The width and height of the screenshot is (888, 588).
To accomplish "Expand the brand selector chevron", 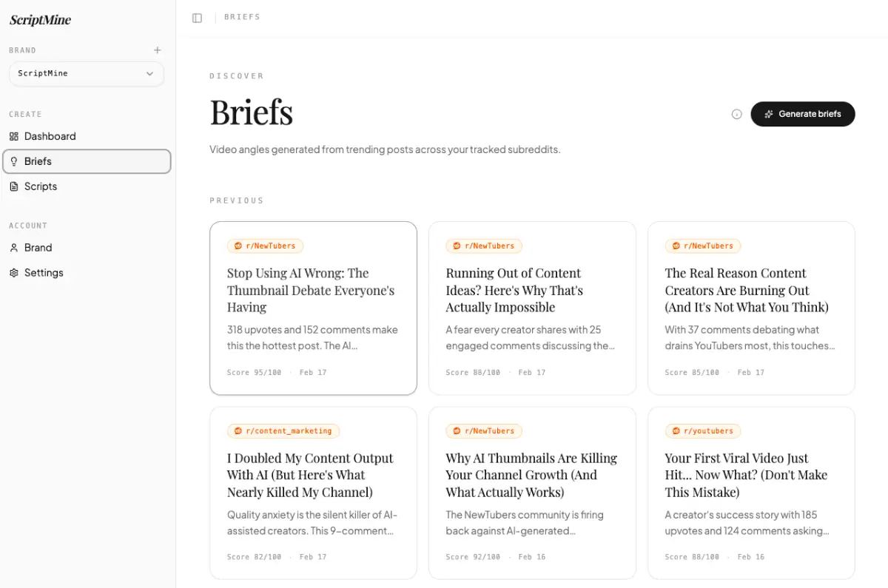I will click(149, 74).
